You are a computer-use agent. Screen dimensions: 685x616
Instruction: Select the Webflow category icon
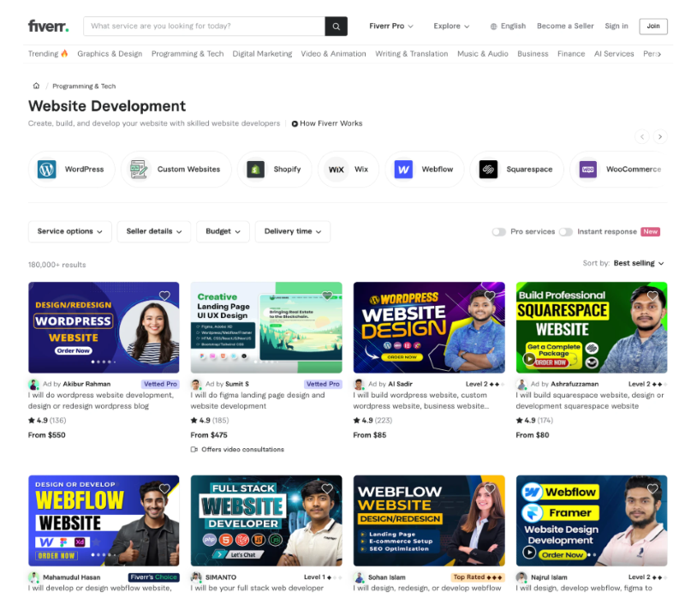coord(402,169)
